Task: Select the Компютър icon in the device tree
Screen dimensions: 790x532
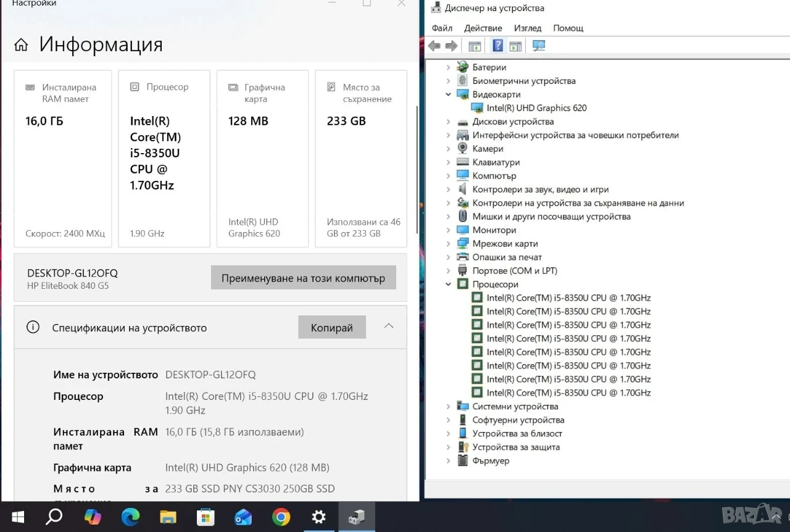Action: click(463, 176)
